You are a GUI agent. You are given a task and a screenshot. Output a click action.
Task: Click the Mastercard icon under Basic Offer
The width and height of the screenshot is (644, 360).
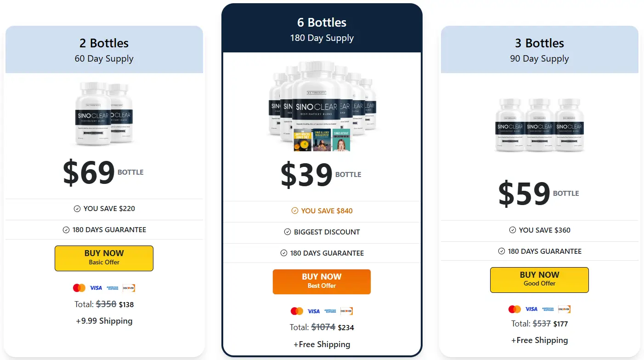79,287
